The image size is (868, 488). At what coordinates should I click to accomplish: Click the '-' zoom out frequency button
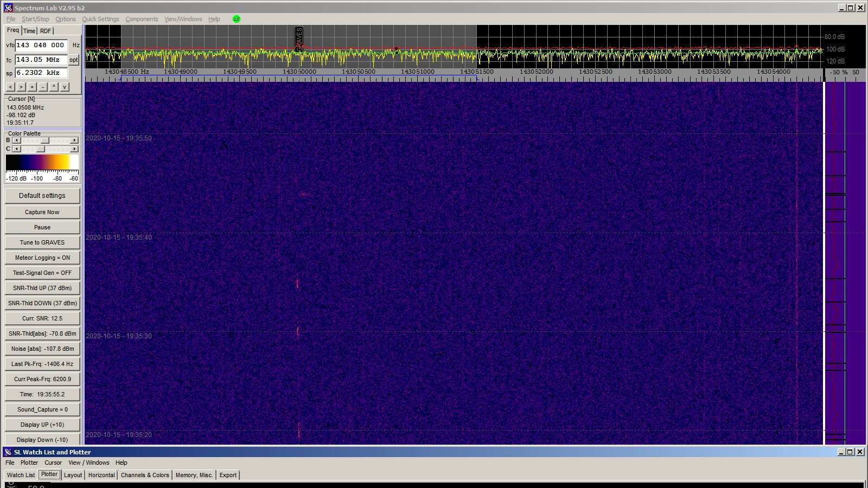point(43,87)
